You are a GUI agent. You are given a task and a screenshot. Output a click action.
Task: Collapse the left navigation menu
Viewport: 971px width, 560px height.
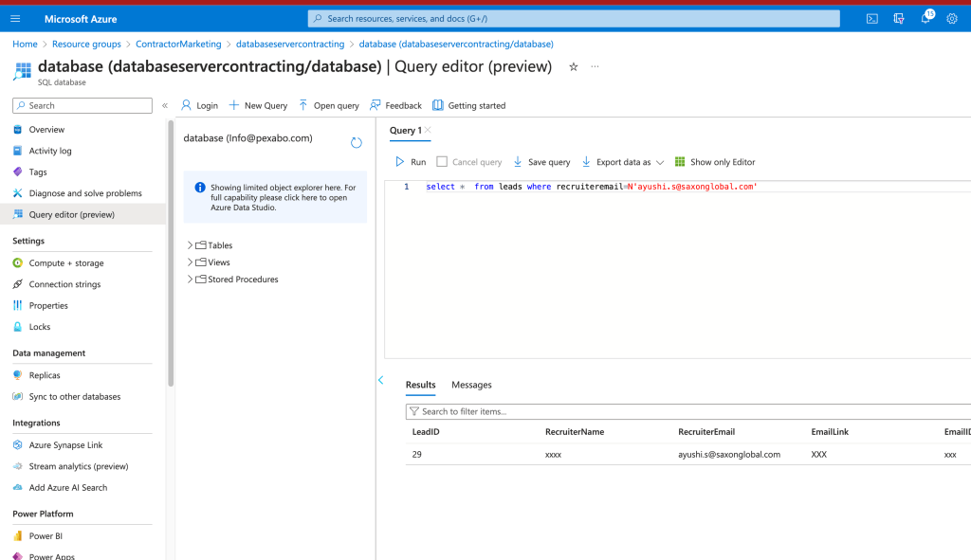click(x=165, y=106)
